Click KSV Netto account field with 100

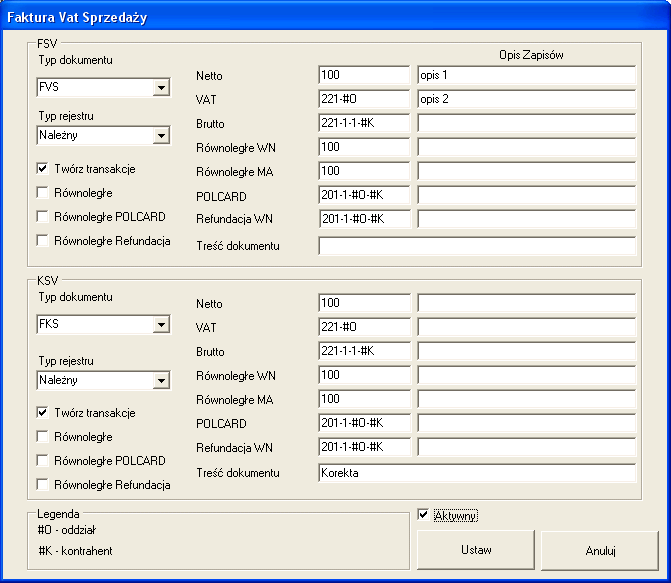pos(364,303)
